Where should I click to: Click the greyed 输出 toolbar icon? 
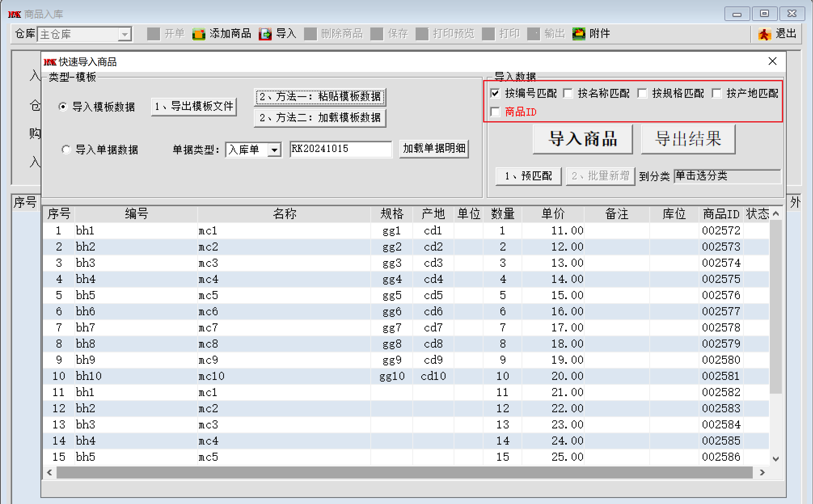pos(534,34)
